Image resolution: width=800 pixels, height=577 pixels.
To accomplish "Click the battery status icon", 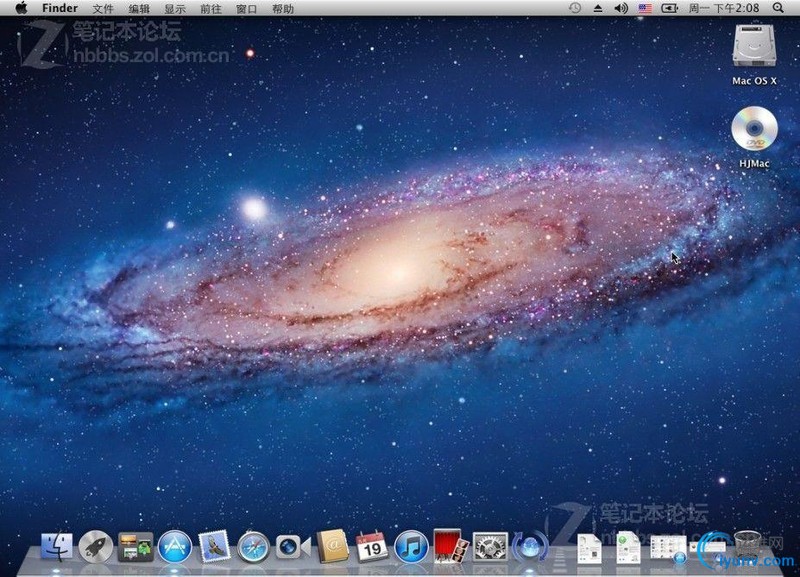I will click(x=669, y=8).
